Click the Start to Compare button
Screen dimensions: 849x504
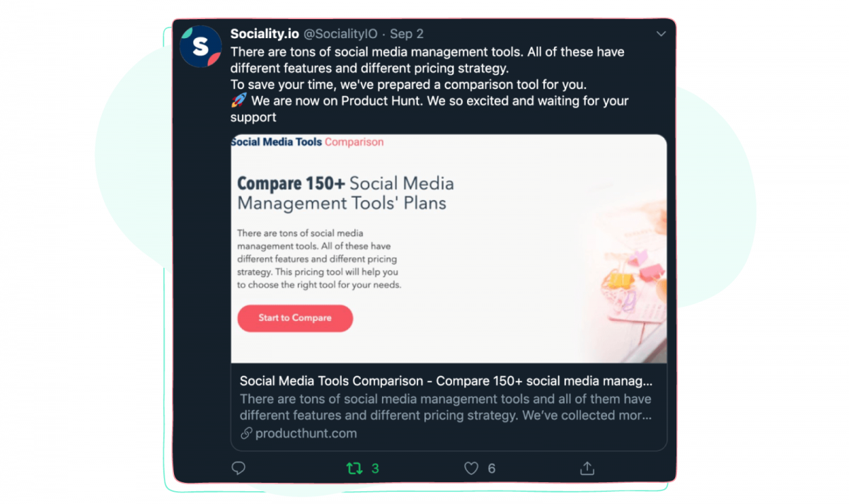pos(295,318)
